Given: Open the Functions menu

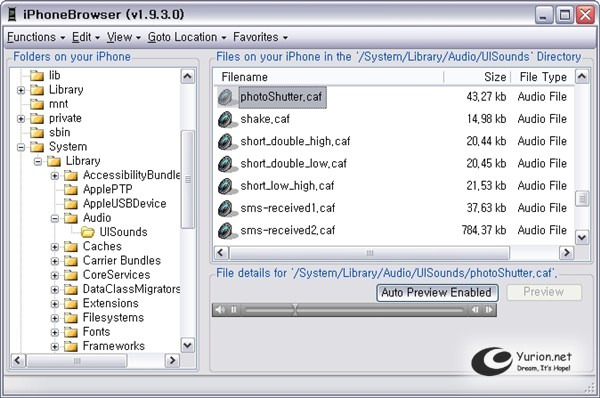Looking at the screenshot, I should click(x=36, y=37).
